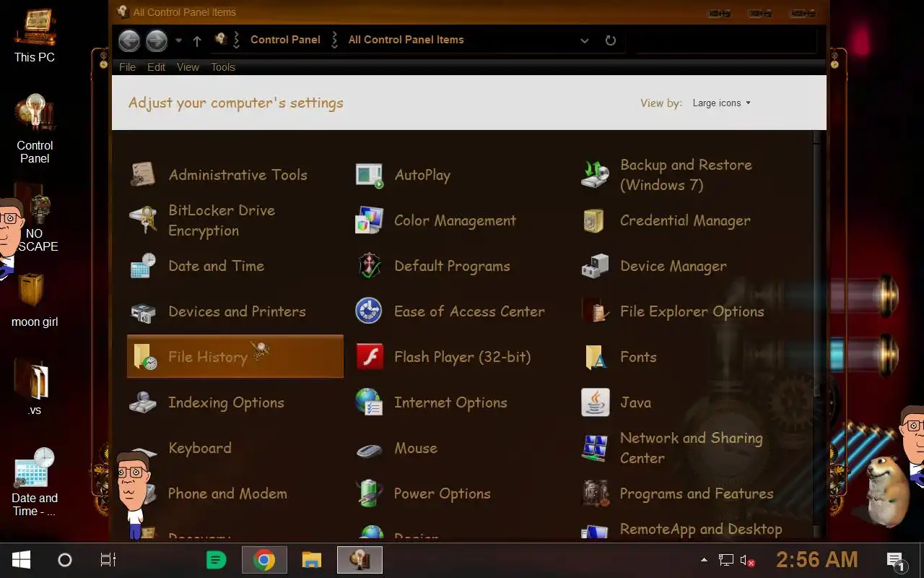The height and width of the screenshot is (578, 924).
Task: Click All Control Panel Items breadcrumb
Action: pos(406,40)
